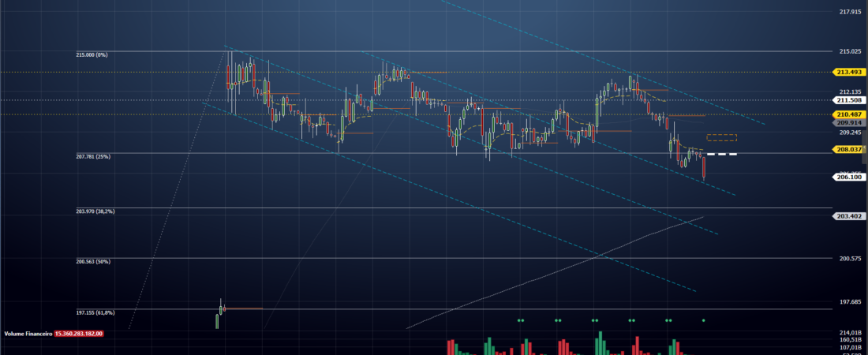Click the 200.575 axis price label
868x355 pixels.
852,259
